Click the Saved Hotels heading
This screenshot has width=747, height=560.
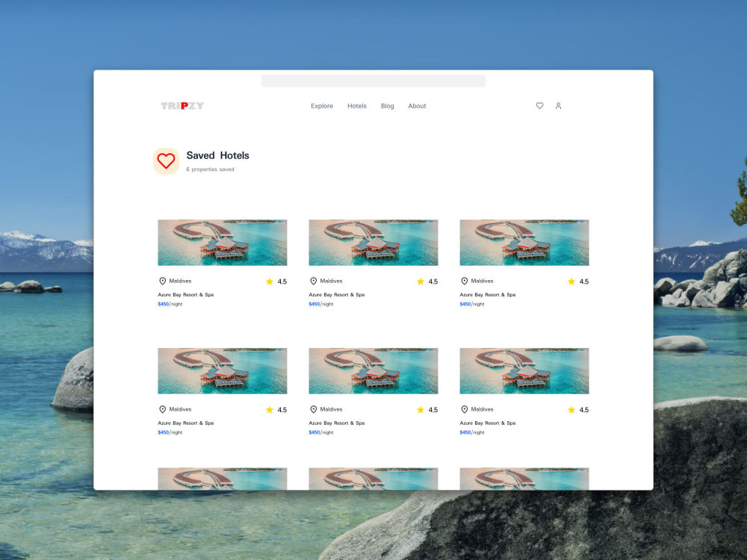[x=217, y=155]
